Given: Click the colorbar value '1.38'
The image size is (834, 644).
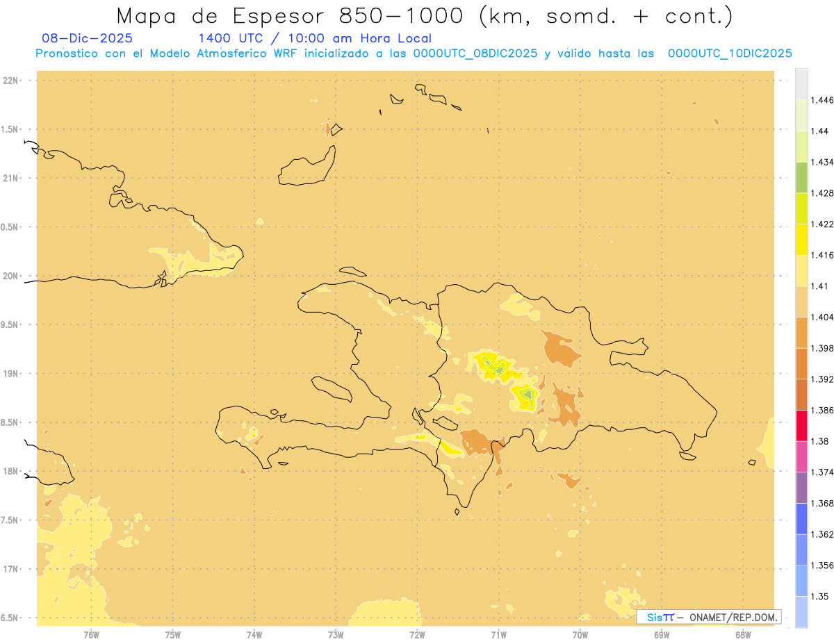Looking at the screenshot, I should [819, 441].
